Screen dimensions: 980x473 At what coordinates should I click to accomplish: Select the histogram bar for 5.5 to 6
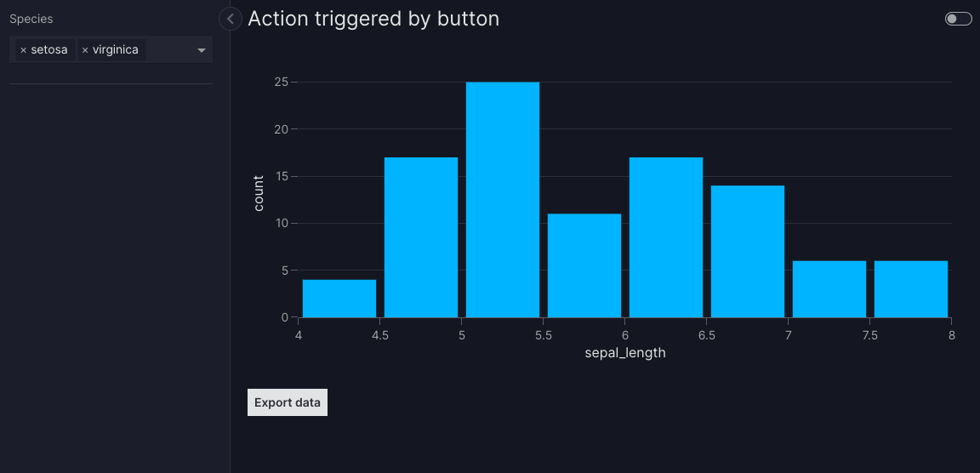(584, 265)
